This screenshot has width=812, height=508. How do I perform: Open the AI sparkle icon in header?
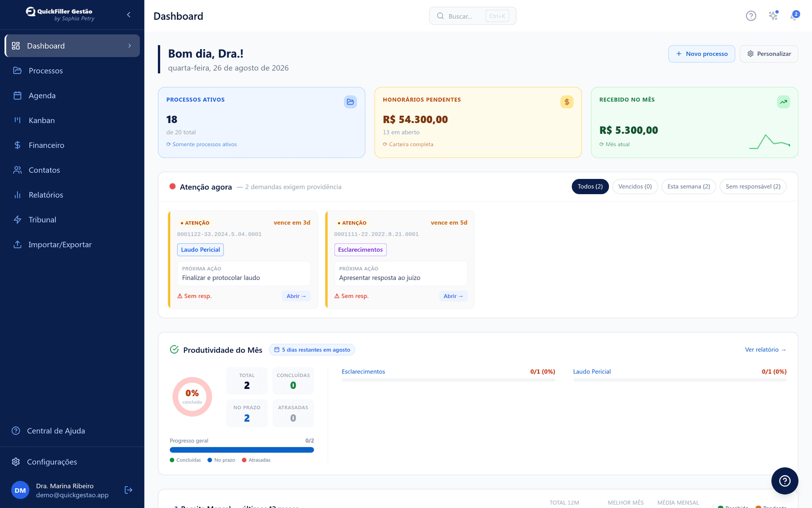(773, 16)
